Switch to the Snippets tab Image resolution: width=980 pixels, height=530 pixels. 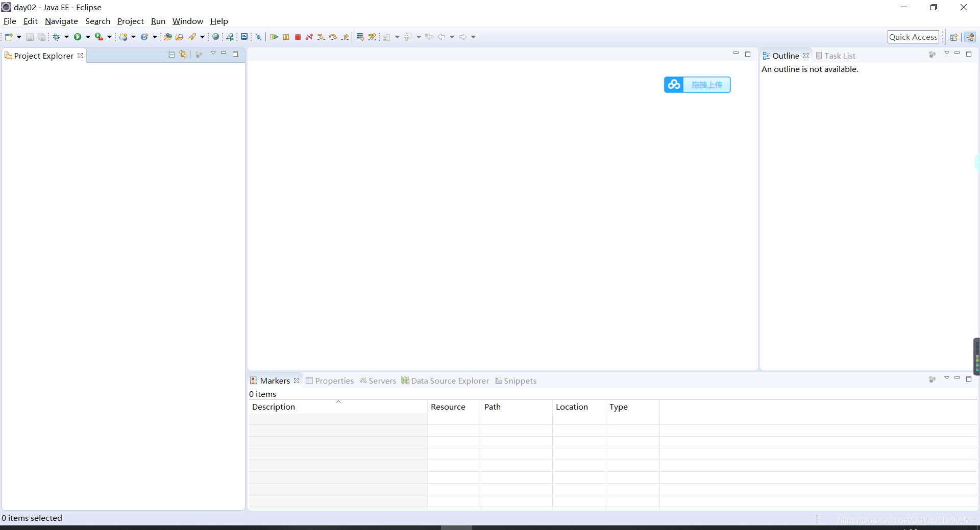tap(516, 381)
